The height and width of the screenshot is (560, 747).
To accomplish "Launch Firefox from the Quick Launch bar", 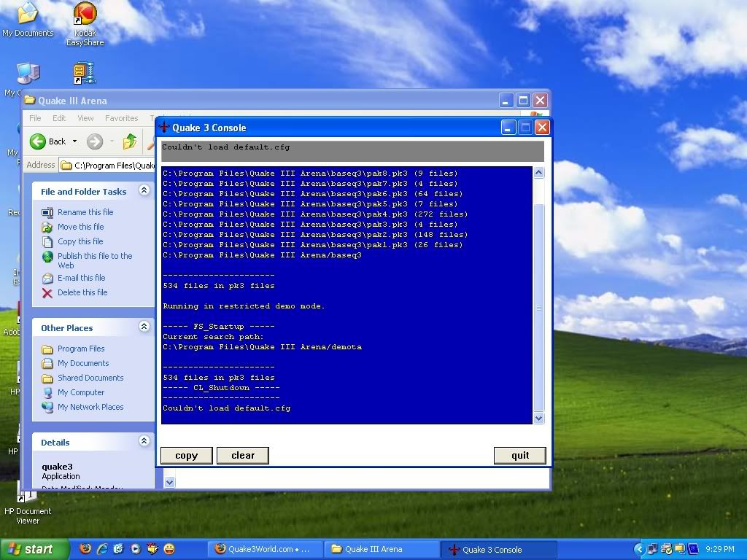I will (x=85, y=548).
